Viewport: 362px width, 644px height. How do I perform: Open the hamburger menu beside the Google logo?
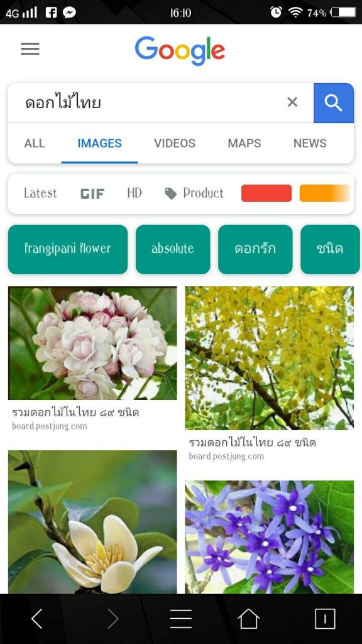tap(30, 49)
